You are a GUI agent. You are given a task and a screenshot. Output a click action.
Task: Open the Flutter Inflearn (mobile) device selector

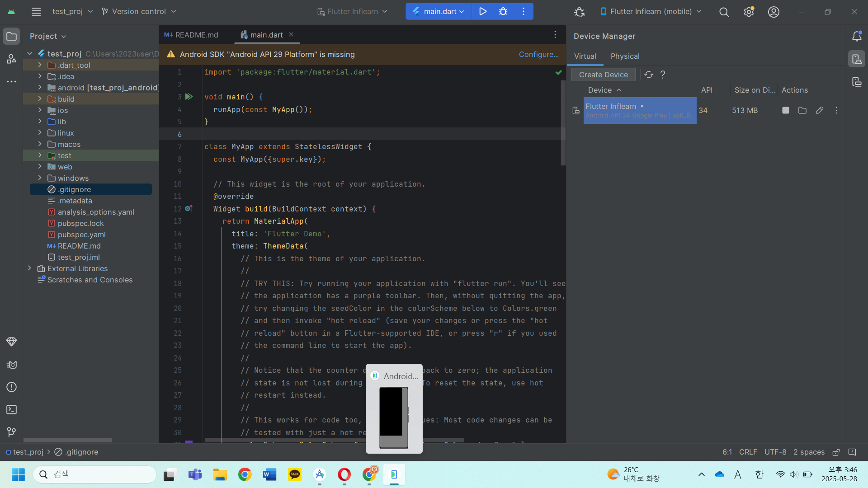coord(651,11)
